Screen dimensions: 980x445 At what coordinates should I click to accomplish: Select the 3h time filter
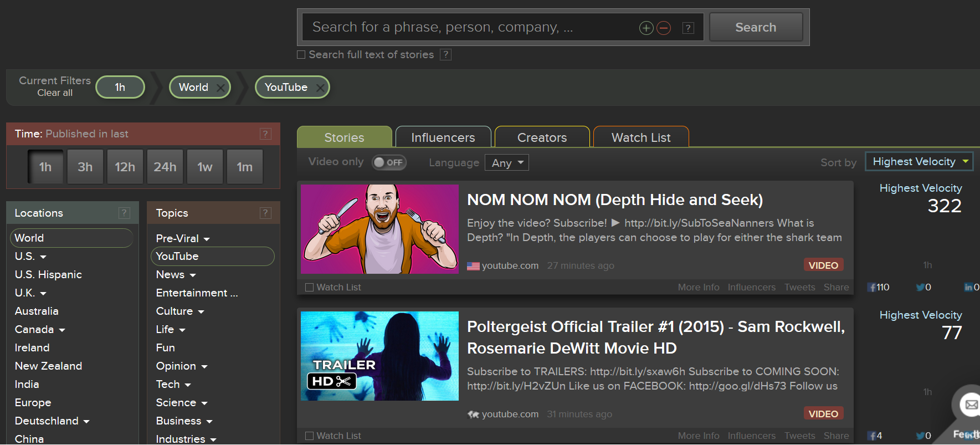85,167
